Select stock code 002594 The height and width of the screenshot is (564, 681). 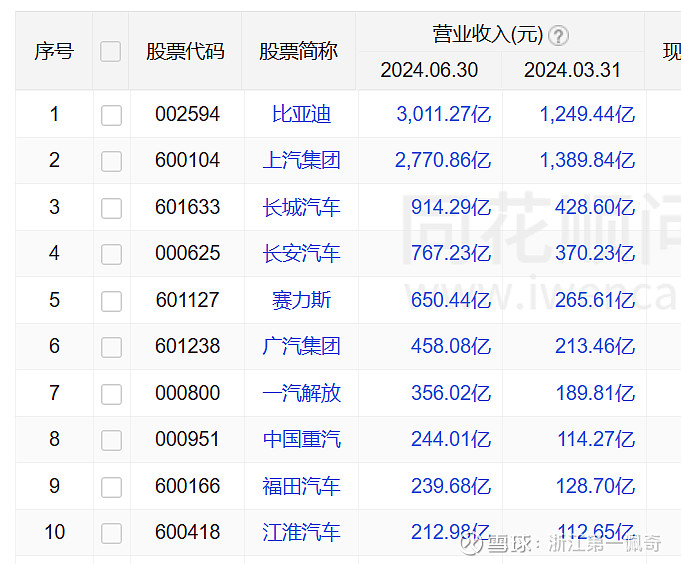click(x=188, y=114)
